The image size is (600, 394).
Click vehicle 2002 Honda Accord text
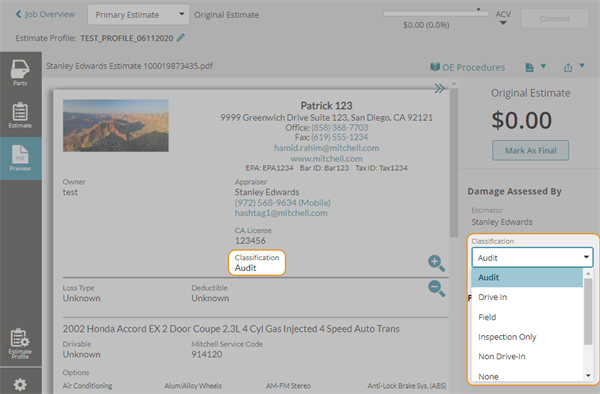tap(231, 329)
